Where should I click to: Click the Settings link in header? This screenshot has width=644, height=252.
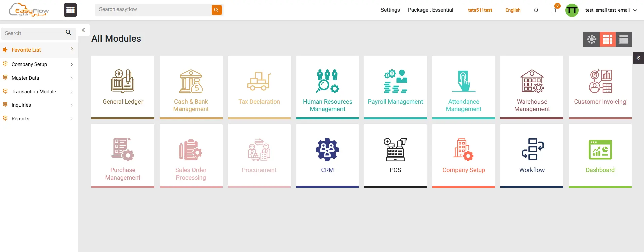[390, 10]
